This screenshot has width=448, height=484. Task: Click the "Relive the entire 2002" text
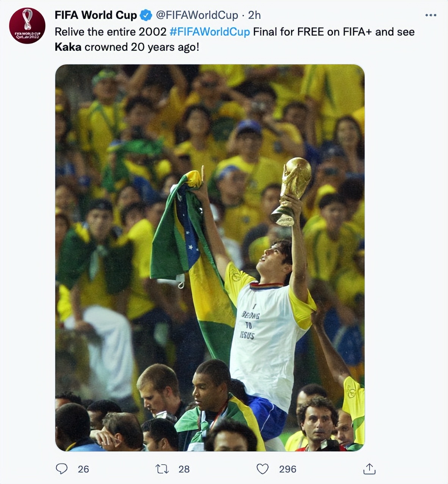point(110,32)
